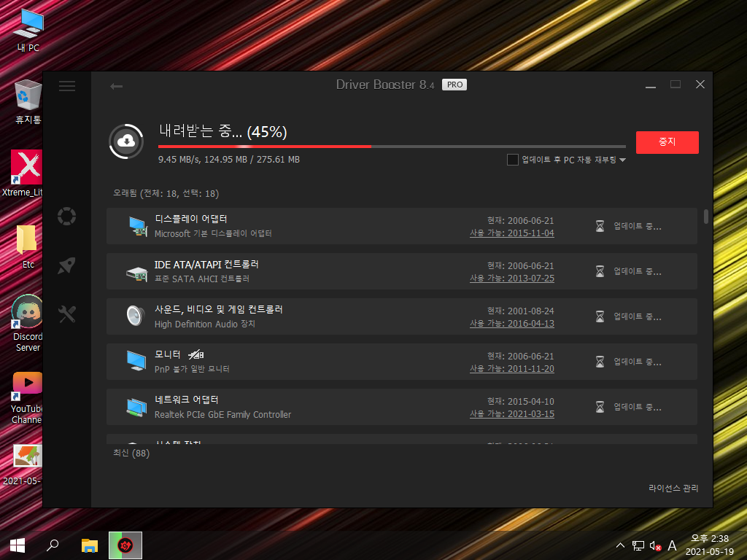Open the YouTube Channel desktop shortcut
This screenshot has height=560, width=747.
[x=27, y=398]
